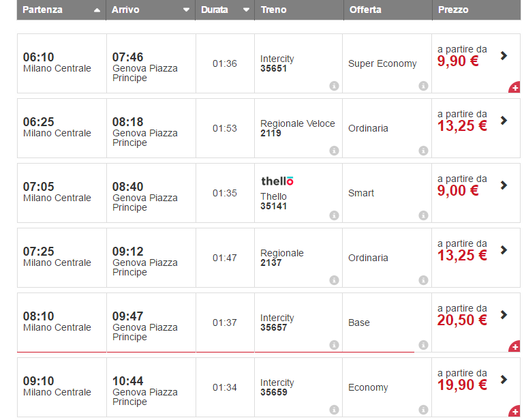
Task: Open the 20,50 € Intercity fare arrow
Action: [504, 315]
